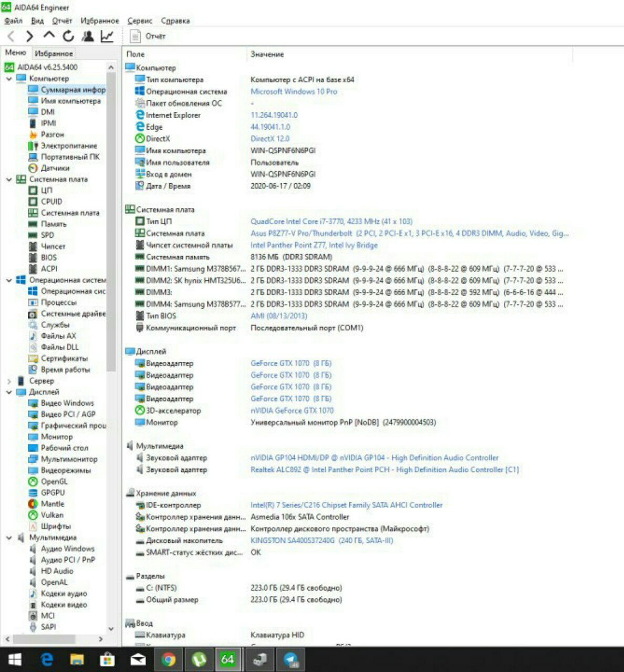The height and width of the screenshot is (672, 624).
Task: Refresh the page with the reload icon
Action: coord(68,36)
